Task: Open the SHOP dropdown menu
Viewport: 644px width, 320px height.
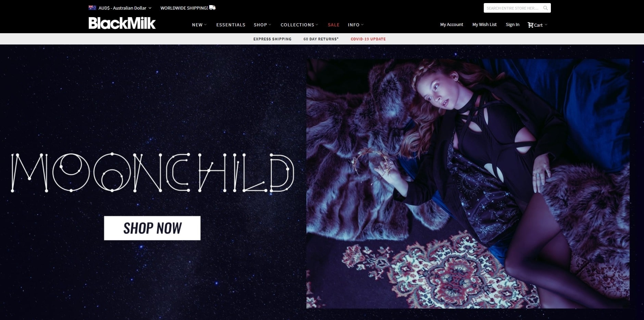Action: 262,25
